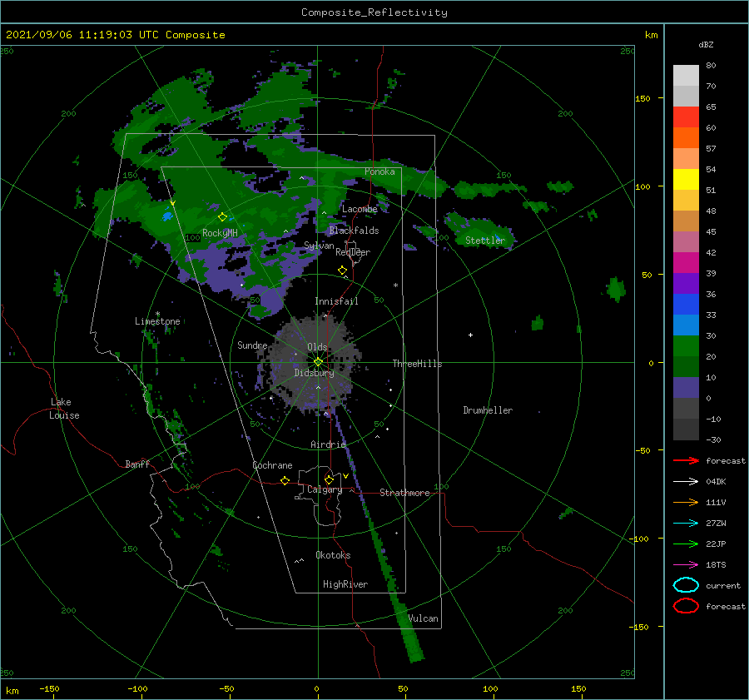749x700 pixels.
Task: Click the Sylvan label
Action: (319, 246)
